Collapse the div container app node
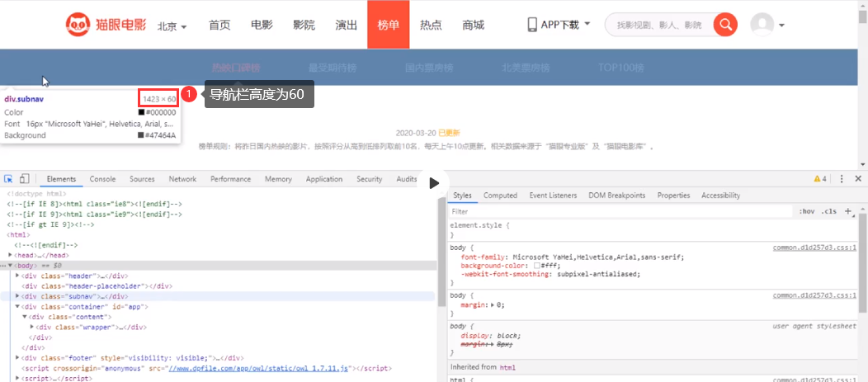 17,306
